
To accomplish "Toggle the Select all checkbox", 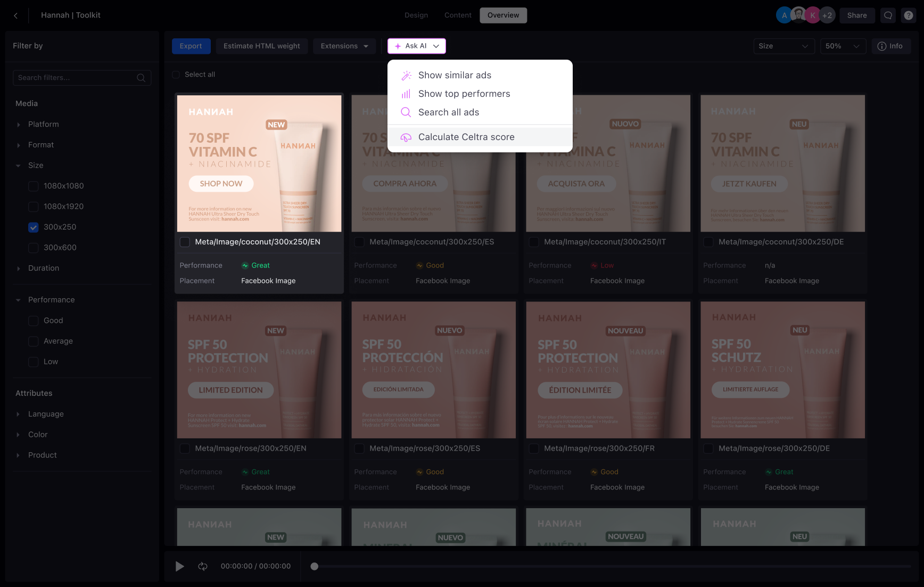I will 176,75.
